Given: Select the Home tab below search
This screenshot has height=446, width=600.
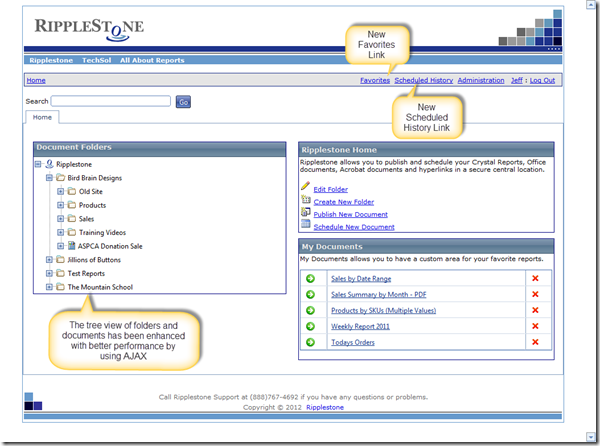Looking at the screenshot, I should 42,117.
